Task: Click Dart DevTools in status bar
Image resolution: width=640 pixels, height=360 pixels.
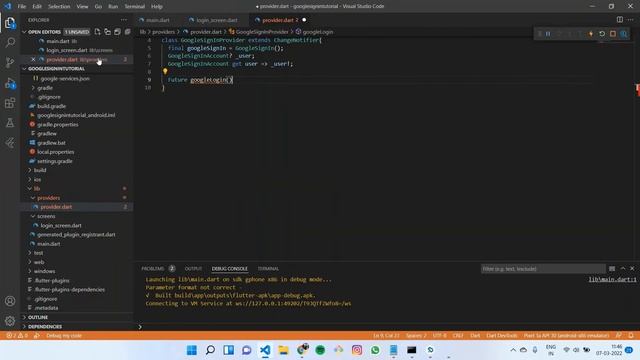Action: point(502,336)
